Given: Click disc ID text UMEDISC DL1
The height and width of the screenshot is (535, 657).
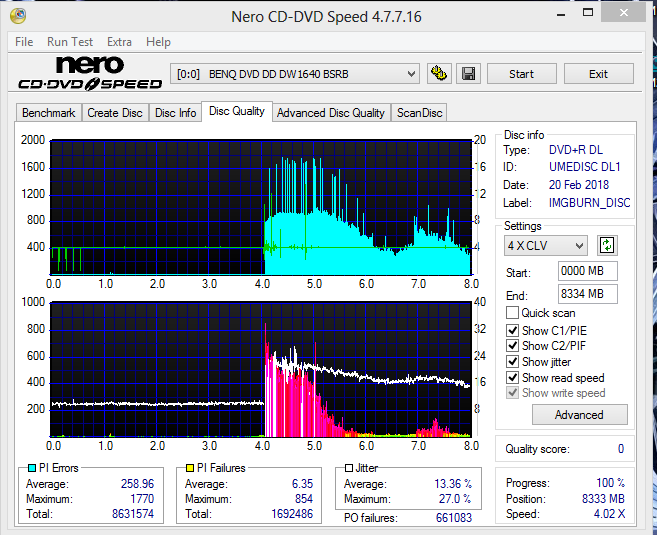Looking at the screenshot, I should pos(585,167).
